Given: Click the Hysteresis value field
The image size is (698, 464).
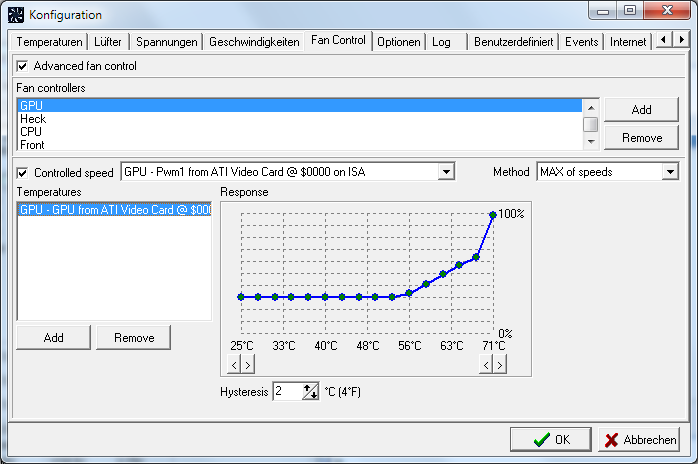Looking at the screenshot, I should point(288,392).
